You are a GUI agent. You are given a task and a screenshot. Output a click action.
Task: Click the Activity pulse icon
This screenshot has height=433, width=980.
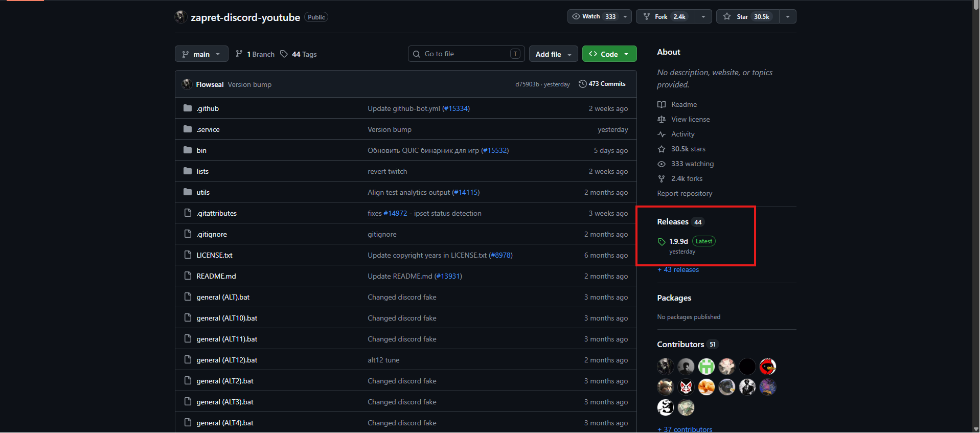pos(662,134)
